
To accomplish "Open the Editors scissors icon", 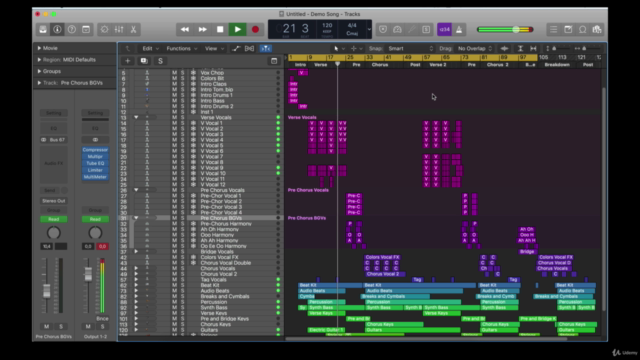I will pos(133,29).
